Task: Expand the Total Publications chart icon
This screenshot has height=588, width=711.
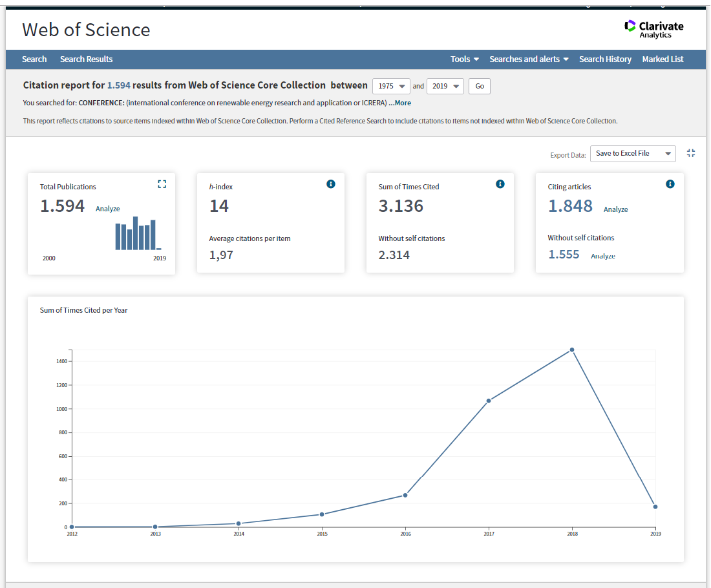Action: click(x=162, y=184)
